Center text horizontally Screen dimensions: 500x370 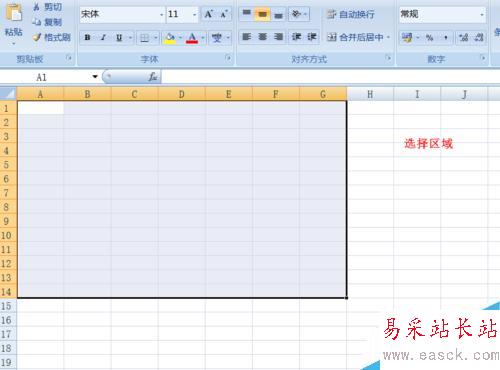[x=263, y=37]
